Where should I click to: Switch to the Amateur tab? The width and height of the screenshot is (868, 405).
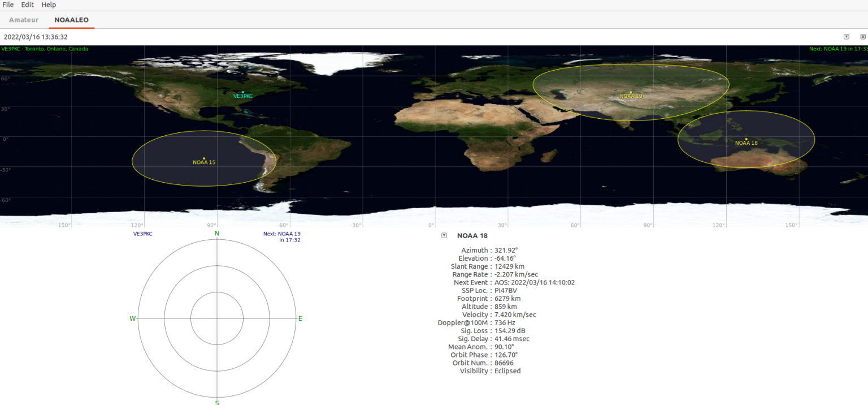[23, 20]
